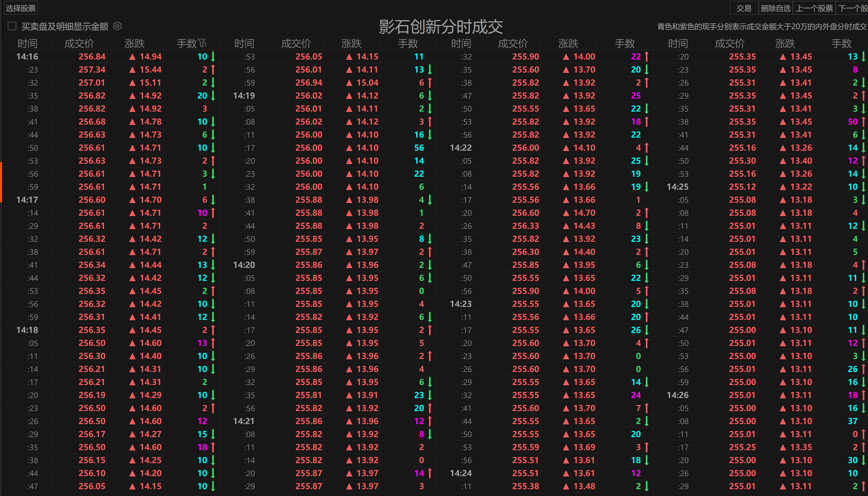The width and height of the screenshot is (868, 496).
Task: Click price 257.34 in the :23 row
Action: [92, 70]
